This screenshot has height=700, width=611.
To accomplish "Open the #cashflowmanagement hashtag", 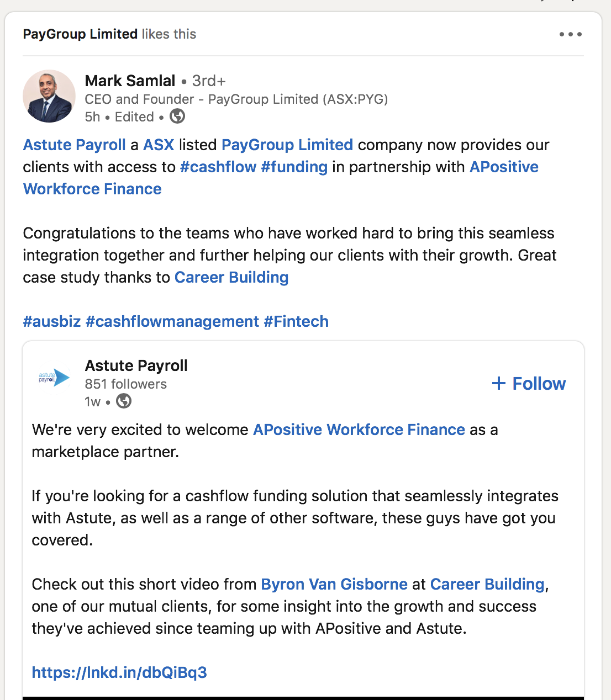I will tap(172, 321).
